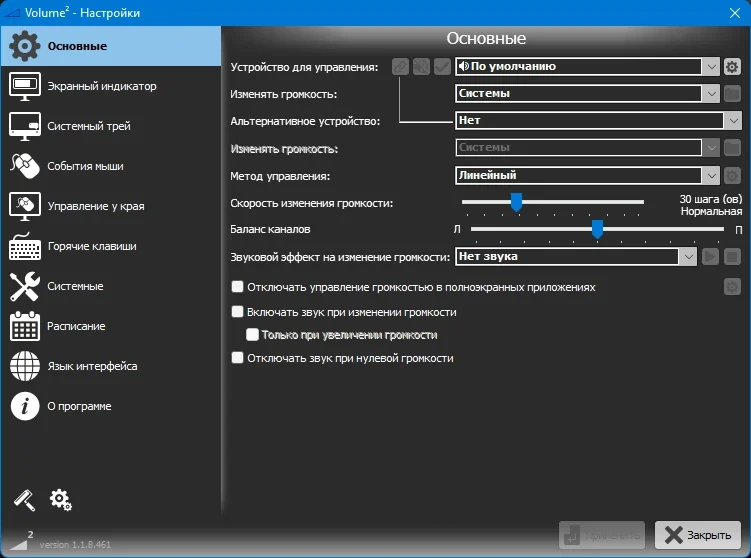
Task: Select the Горячие клавиши keyboard icon
Action: [24, 246]
